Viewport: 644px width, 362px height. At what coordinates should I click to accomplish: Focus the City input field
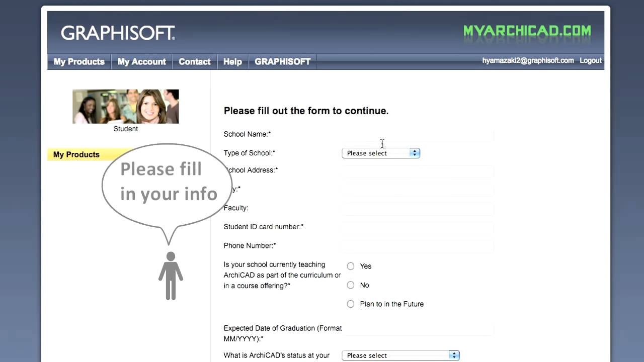tap(418, 190)
